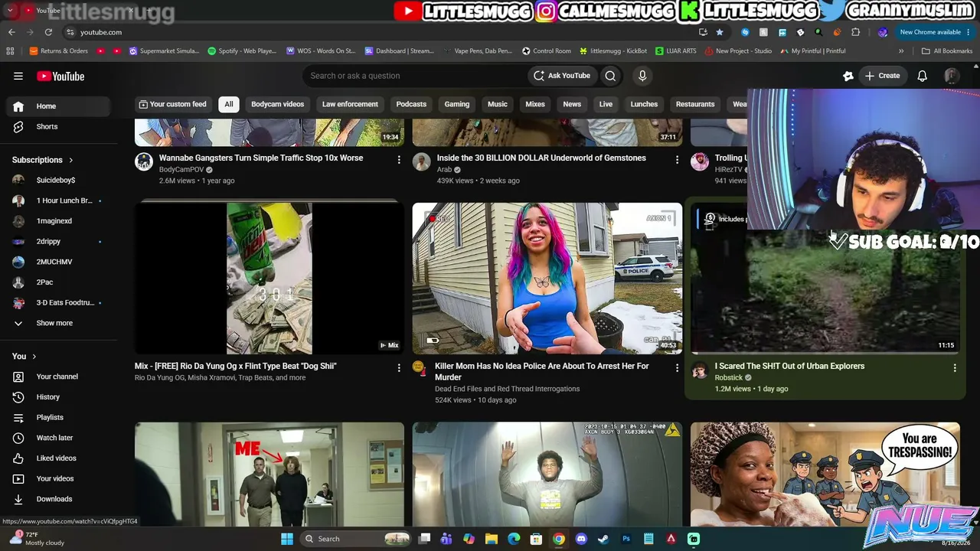Viewport: 980px width, 551px height.
Task: Select the News filter chip
Action: click(572, 104)
